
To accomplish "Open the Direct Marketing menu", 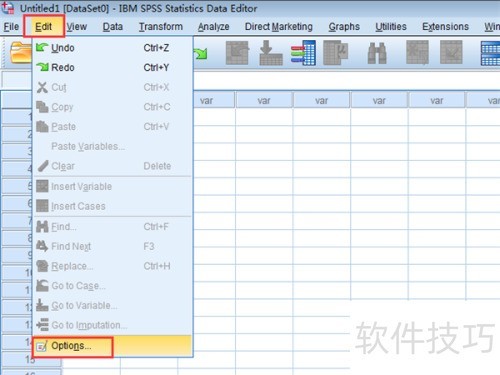I will click(x=279, y=27).
